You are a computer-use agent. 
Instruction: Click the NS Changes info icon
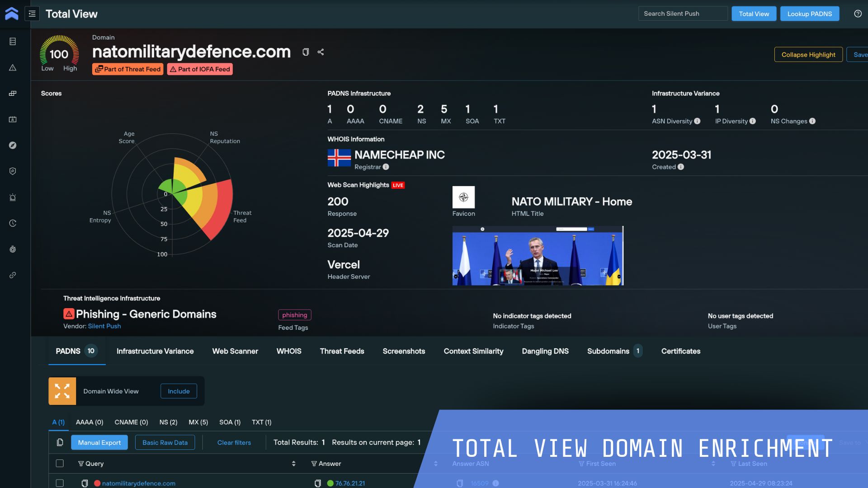812,121
